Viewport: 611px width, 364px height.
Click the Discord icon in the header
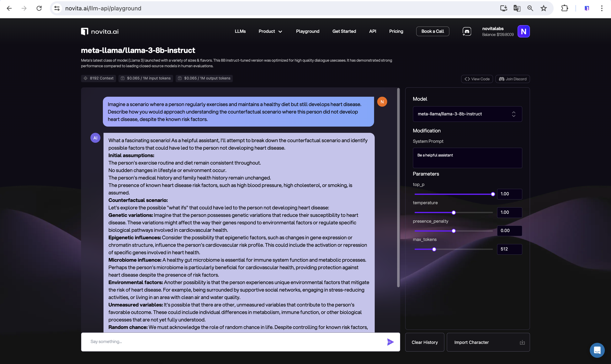click(x=467, y=31)
